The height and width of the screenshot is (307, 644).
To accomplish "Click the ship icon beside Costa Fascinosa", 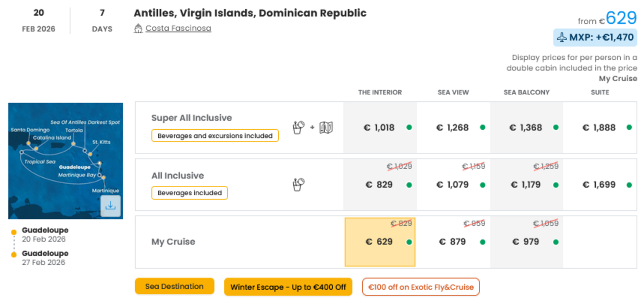I will (x=138, y=28).
